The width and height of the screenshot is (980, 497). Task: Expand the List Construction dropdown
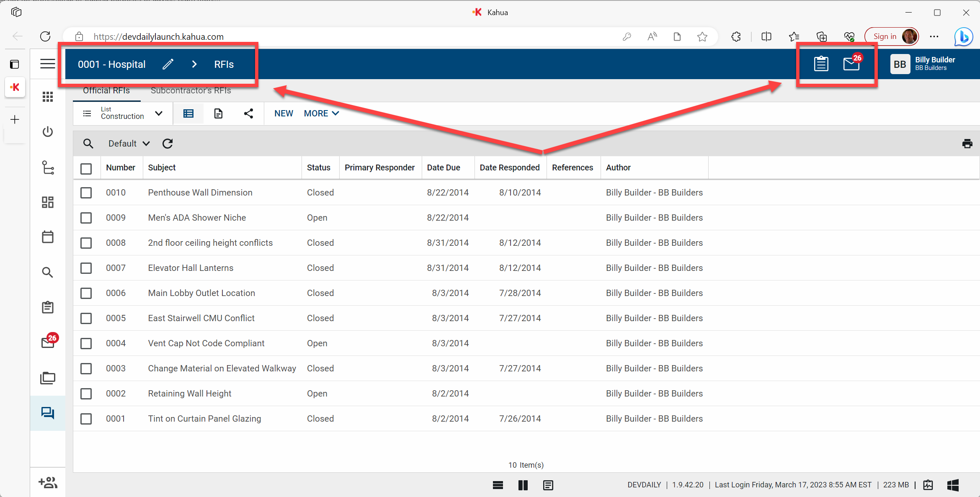(158, 113)
